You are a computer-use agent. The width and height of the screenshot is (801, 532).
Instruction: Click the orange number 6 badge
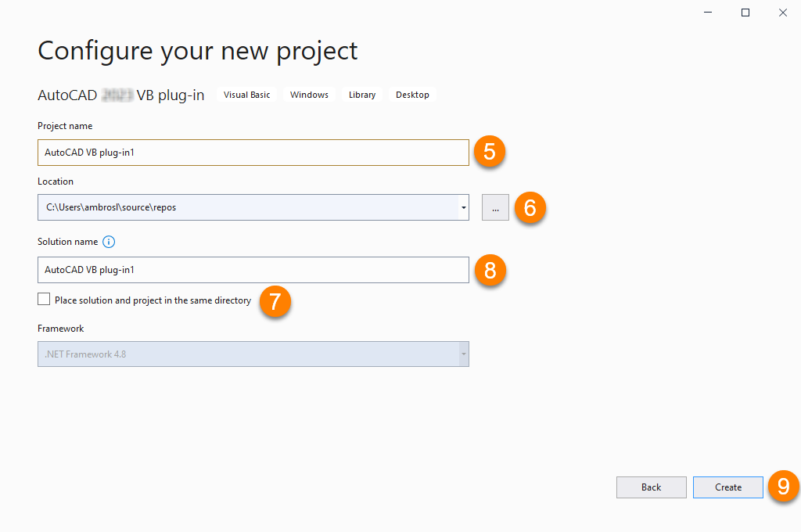[x=530, y=208]
